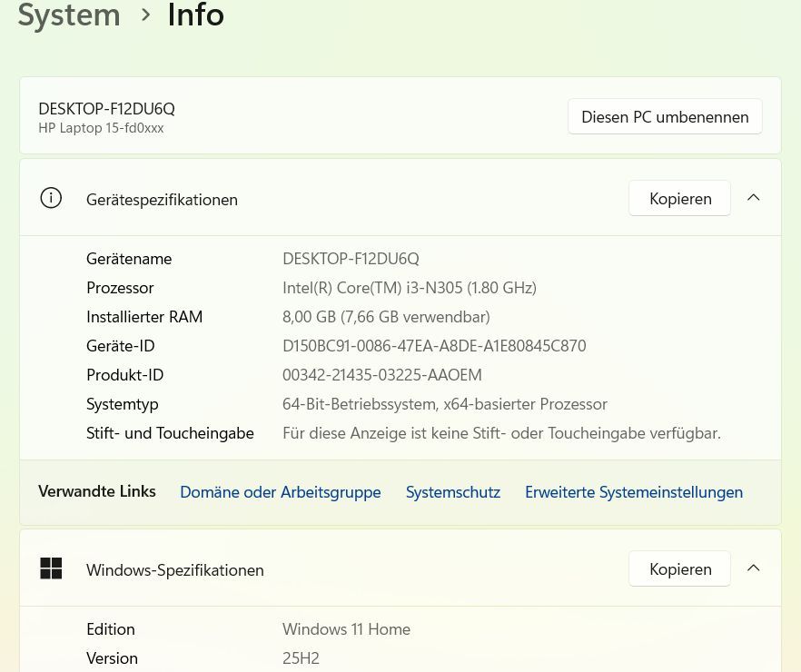Click the breadcrumb arrow between System and Info

[x=144, y=15]
